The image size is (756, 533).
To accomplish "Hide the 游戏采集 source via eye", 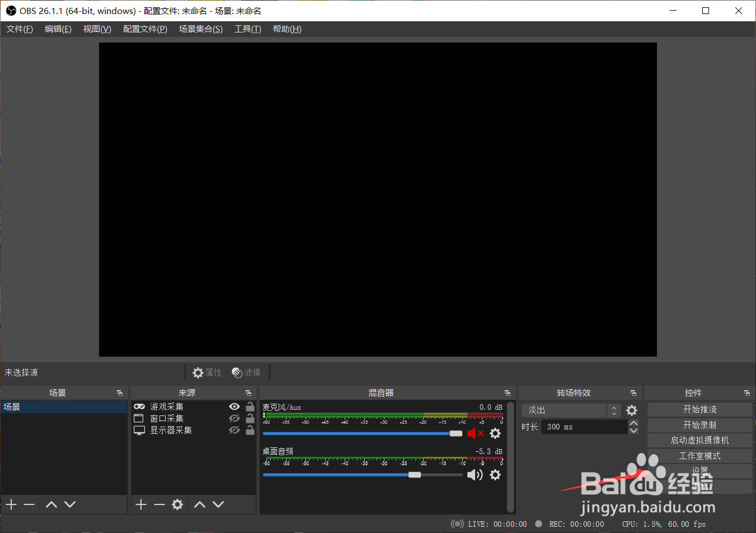I will (234, 406).
